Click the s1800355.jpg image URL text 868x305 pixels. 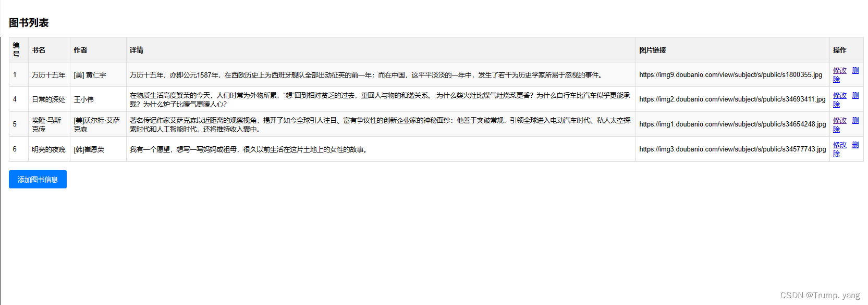[x=730, y=75]
